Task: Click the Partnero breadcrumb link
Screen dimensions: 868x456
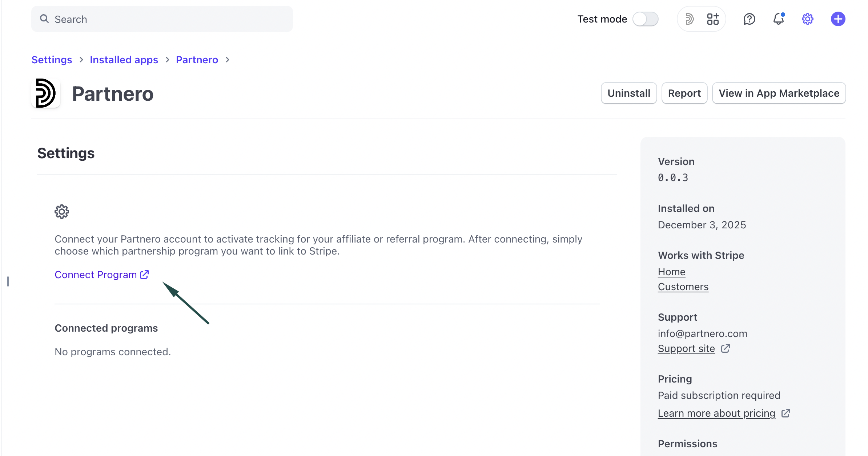Action: click(197, 60)
